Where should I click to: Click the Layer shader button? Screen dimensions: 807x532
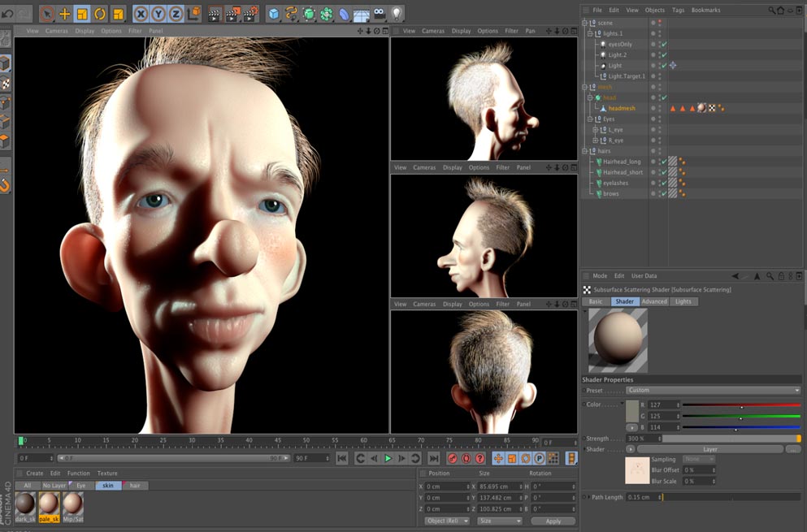tap(710, 449)
